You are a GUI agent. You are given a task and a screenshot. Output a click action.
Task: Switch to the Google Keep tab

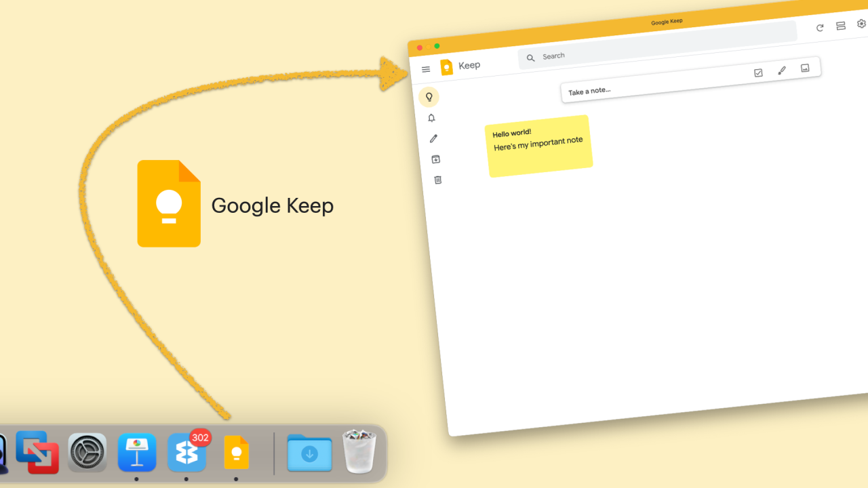666,21
